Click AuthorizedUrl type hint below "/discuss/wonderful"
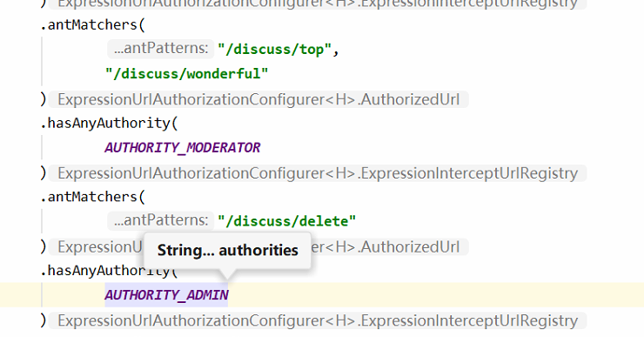644x337 pixels. coord(258,99)
